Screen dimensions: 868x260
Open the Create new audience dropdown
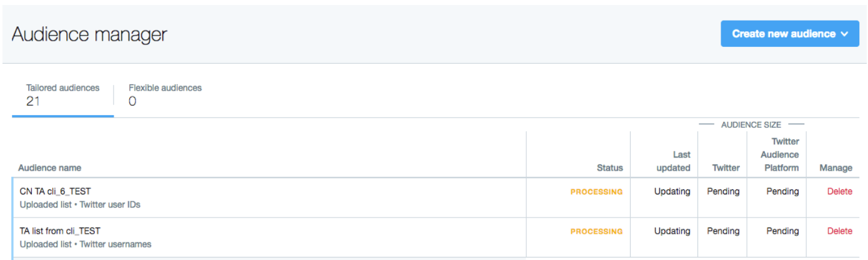(790, 34)
